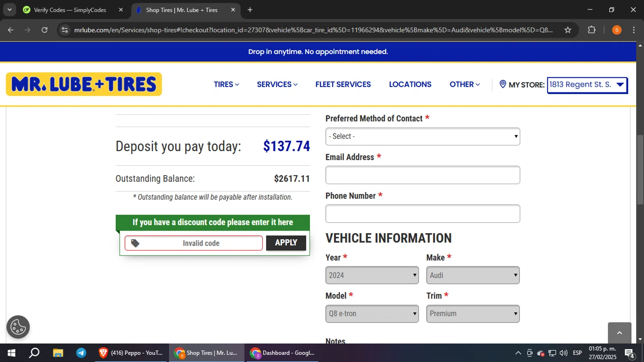
Task: Open the Year dropdown showing 2024
Action: (x=372, y=275)
